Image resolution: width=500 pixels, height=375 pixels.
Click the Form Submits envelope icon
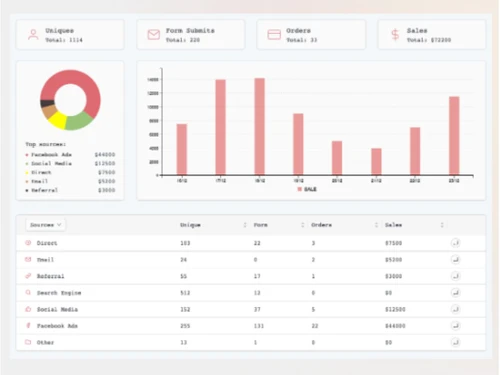coord(154,35)
